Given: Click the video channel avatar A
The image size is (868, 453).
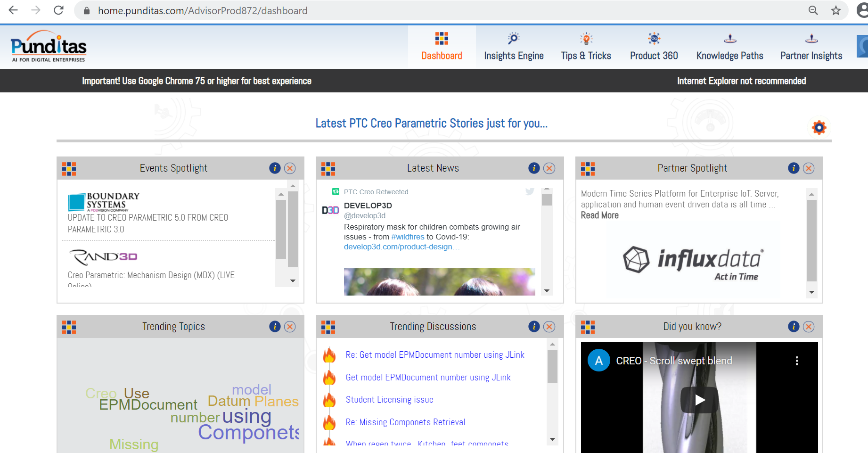Looking at the screenshot, I should click(599, 361).
